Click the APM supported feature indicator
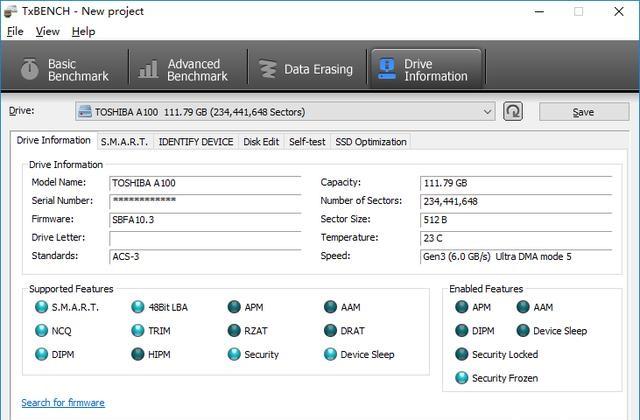The height and width of the screenshot is (420, 640). point(234,307)
